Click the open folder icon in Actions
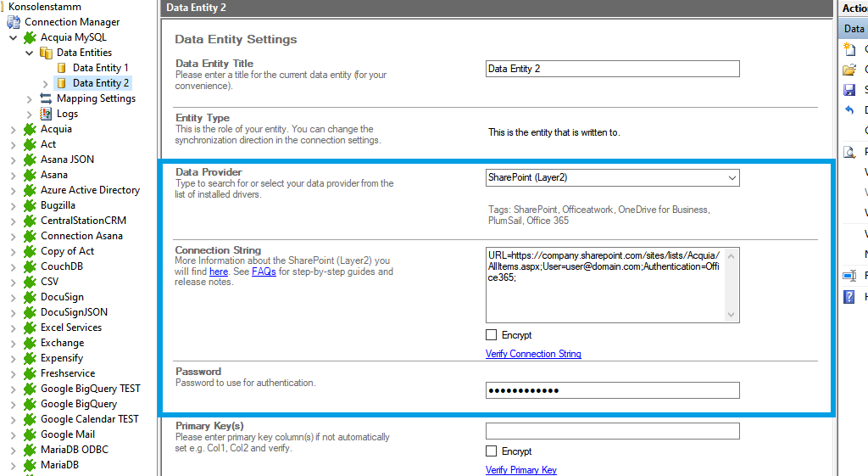 pos(849,70)
